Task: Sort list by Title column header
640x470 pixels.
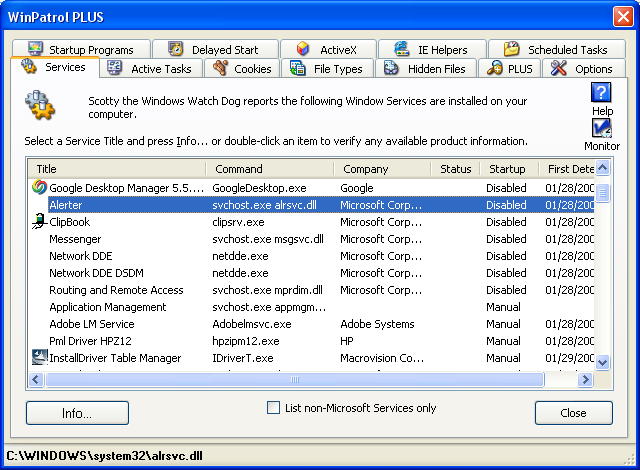Action: tap(117, 169)
